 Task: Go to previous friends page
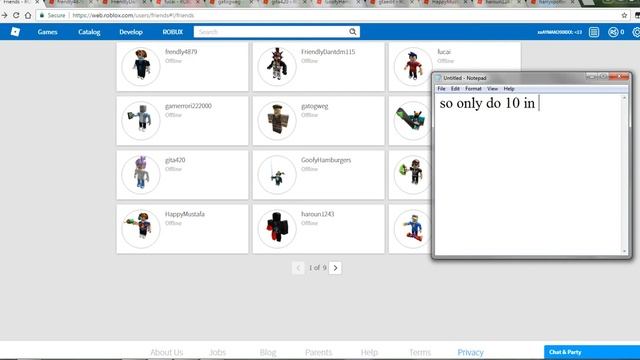pyautogui.click(x=298, y=268)
